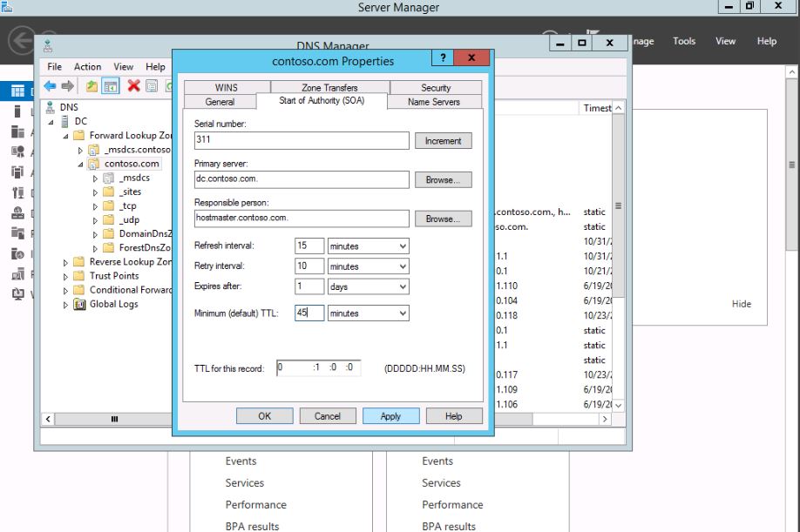The height and width of the screenshot is (532, 800).
Task: Select the All Servers sidebar icon
Action: [x=17, y=132]
